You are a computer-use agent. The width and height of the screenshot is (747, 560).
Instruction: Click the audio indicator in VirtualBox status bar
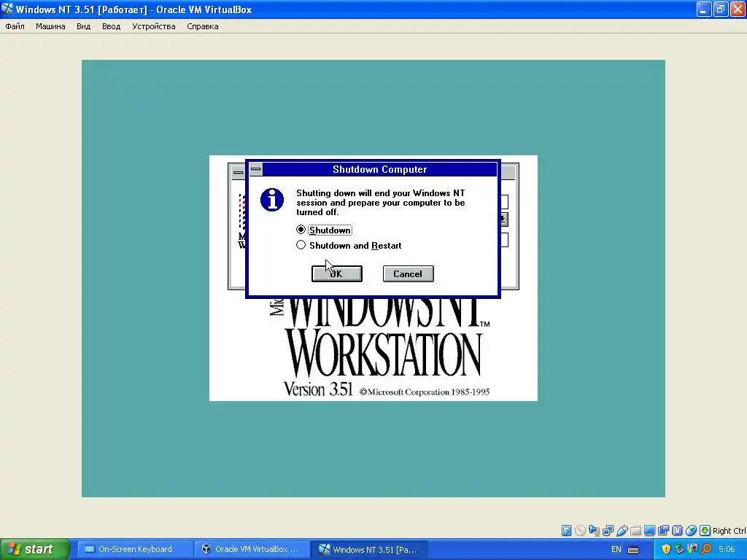point(594,531)
